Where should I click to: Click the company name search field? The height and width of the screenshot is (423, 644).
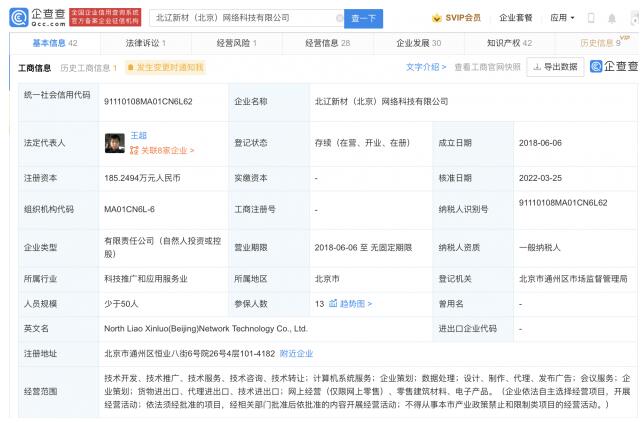(244, 18)
